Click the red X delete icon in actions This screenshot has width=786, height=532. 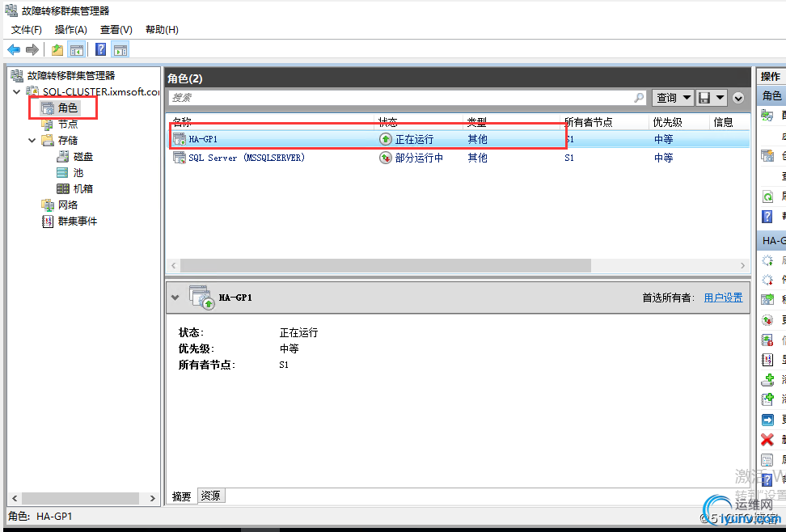tap(767, 440)
